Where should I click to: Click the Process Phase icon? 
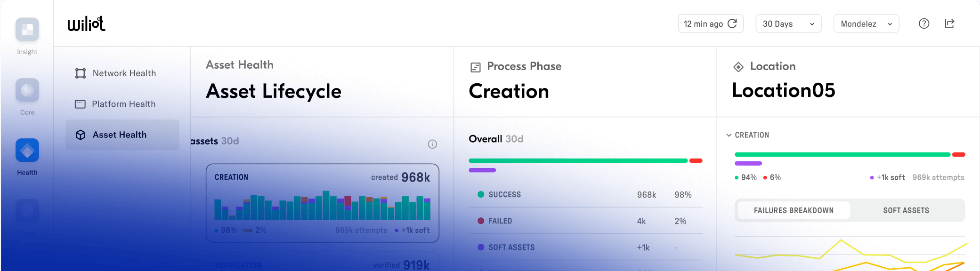[x=476, y=67]
